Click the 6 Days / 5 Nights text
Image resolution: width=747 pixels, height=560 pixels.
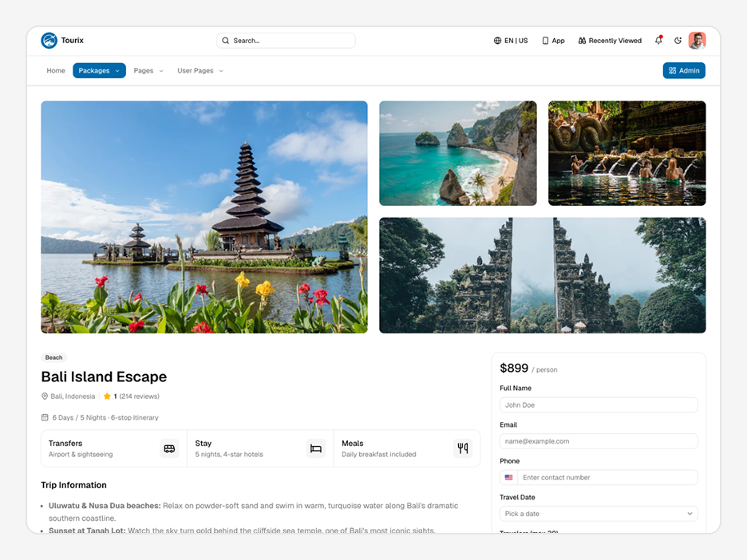(x=79, y=418)
